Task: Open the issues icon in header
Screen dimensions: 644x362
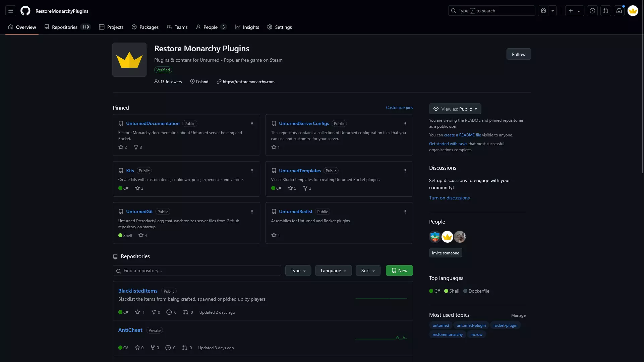Action: tap(593, 11)
